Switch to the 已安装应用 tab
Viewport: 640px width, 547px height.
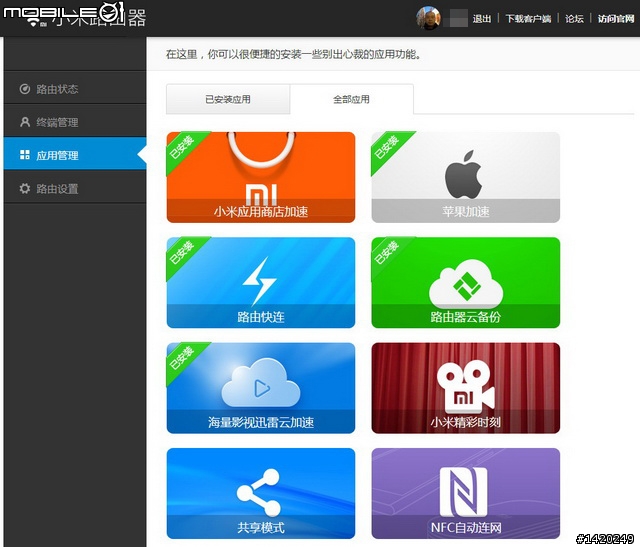click(228, 99)
